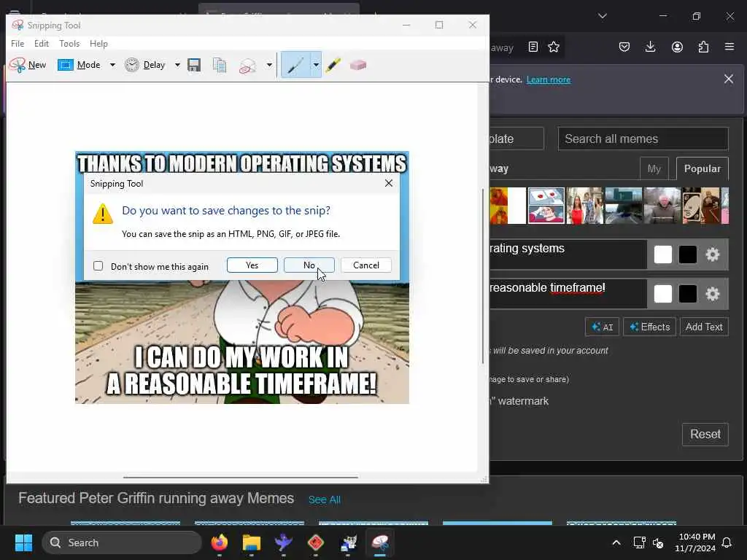
Task: Open the Learn more link in browser
Action: (549, 79)
